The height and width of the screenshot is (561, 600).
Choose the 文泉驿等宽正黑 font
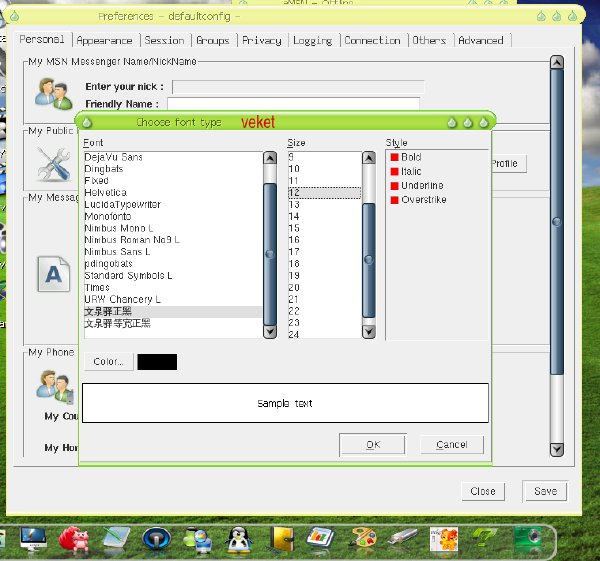pyautogui.click(x=173, y=323)
